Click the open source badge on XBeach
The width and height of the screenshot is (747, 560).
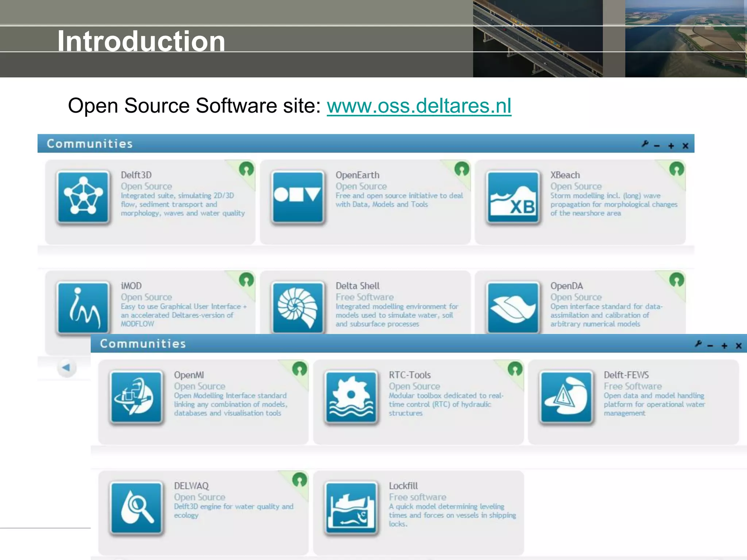click(x=677, y=169)
